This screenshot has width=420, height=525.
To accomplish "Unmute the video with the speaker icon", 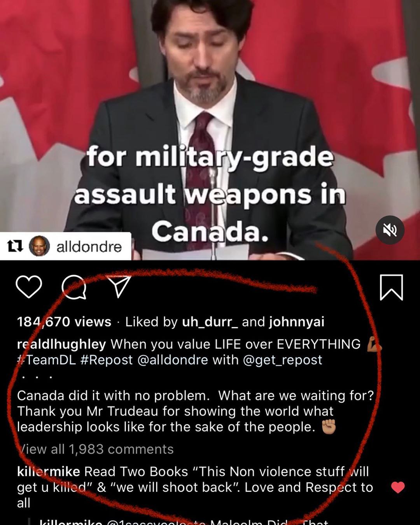I will pyautogui.click(x=390, y=230).
